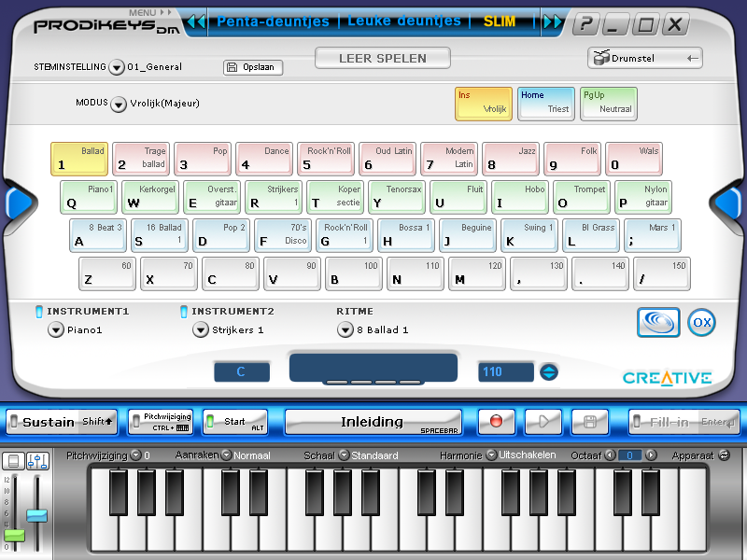Toggle the INSTRUMENT2 indicator
This screenshot has height=560, width=747.
tap(184, 312)
